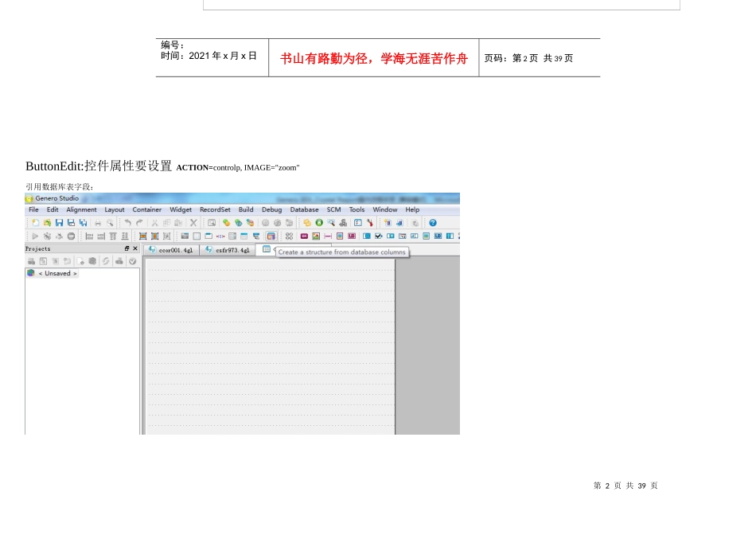Open the Database menu
The height and width of the screenshot is (535, 756).
pos(304,210)
